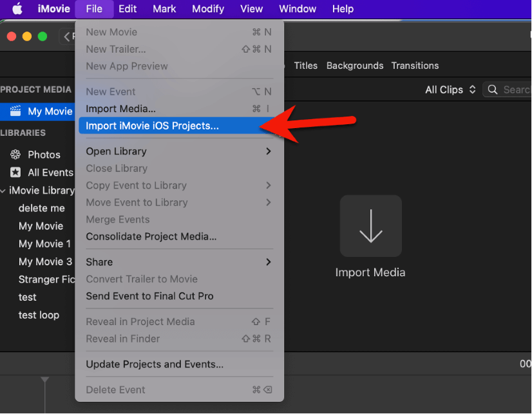
Task: Select the 'Stranger Fic' event
Action: (46, 279)
